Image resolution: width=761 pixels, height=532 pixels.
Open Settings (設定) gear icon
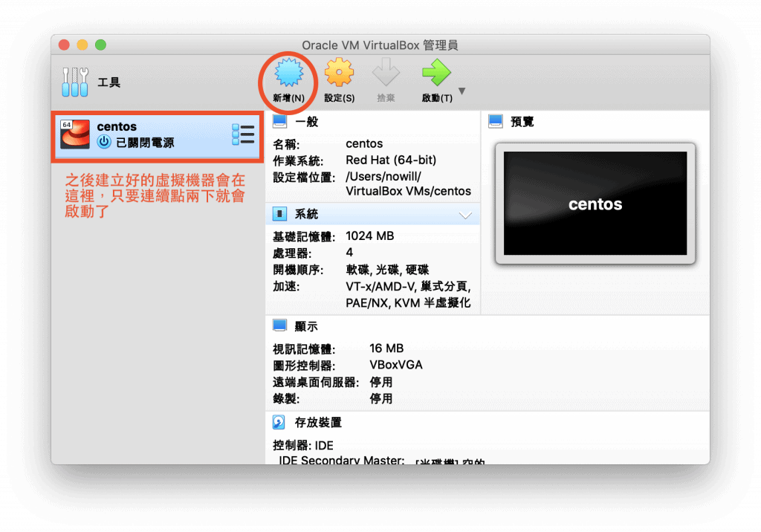339,74
